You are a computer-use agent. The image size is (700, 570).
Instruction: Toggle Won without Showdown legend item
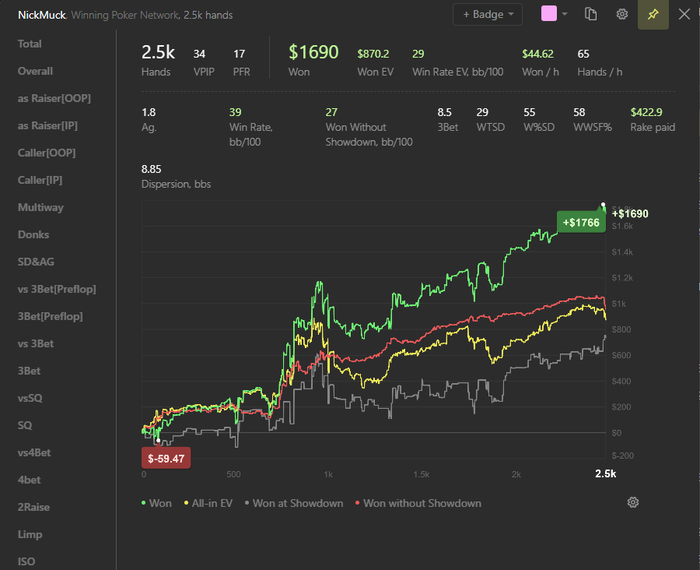tap(416, 503)
